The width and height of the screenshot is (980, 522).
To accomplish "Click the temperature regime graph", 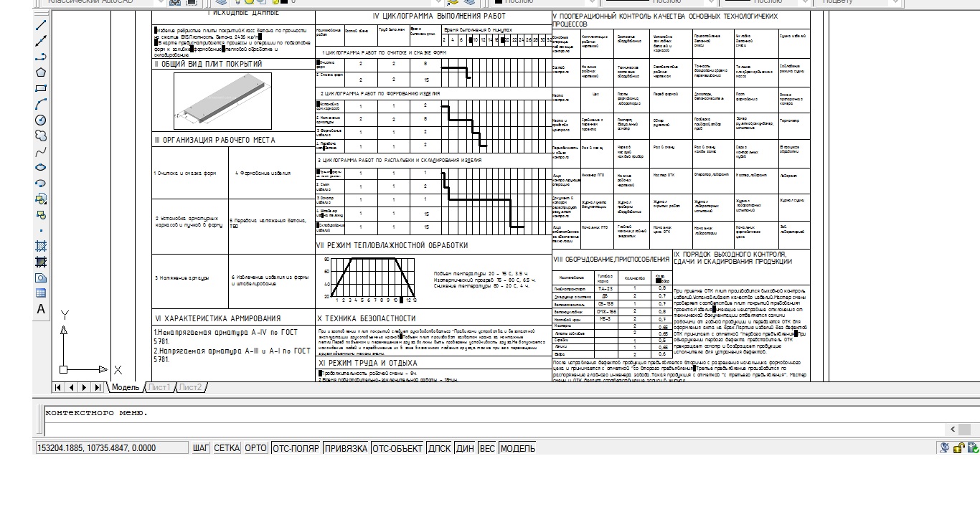I will [369, 279].
